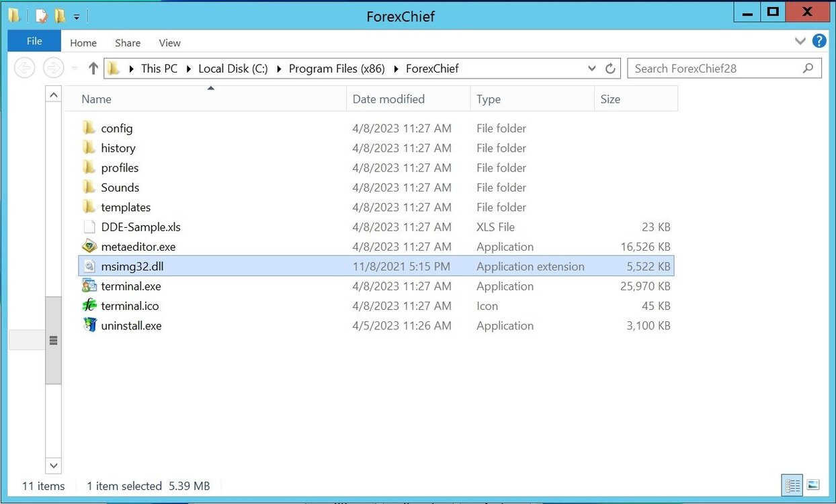Select the folder named templates
The width and height of the screenshot is (836, 504).
pyautogui.click(x=126, y=208)
